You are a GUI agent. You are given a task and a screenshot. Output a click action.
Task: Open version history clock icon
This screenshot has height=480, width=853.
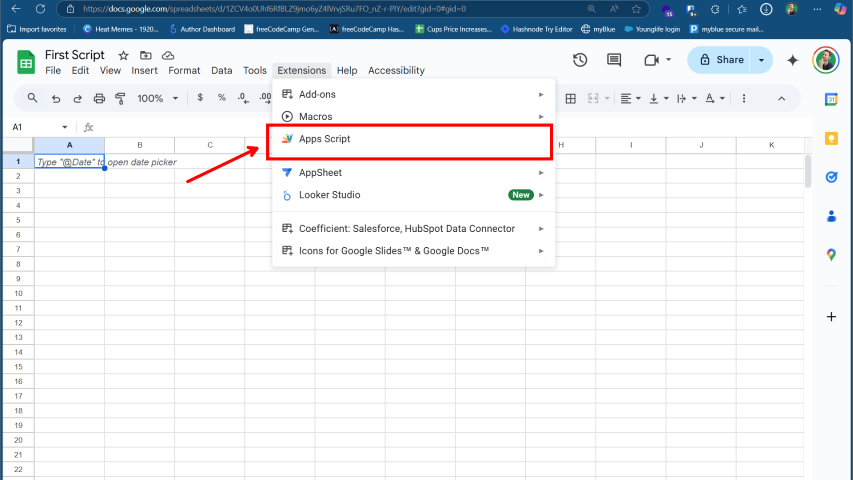(x=580, y=60)
